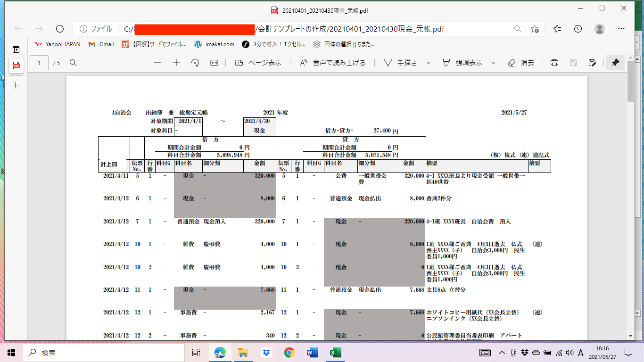Rotate the PDF page
The image size is (644, 362).
click(x=195, y=63)
